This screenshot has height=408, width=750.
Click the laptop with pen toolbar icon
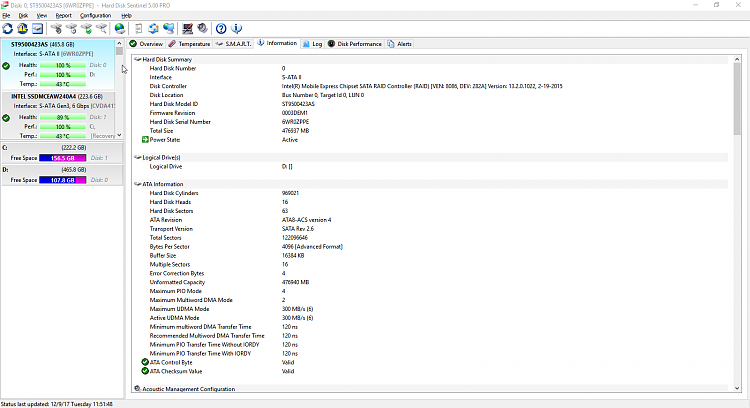188,29
